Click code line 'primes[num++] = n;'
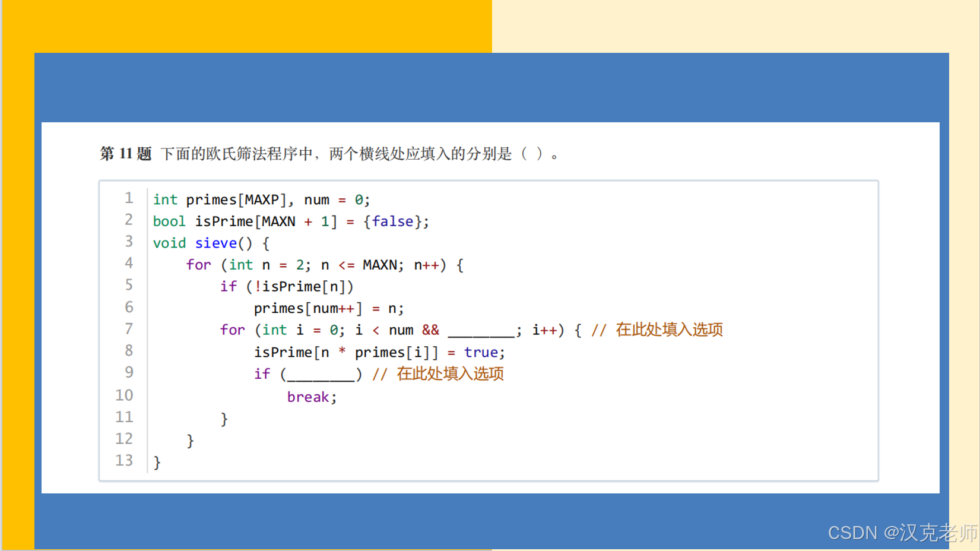The image size is (980, 551). (329, 309)
